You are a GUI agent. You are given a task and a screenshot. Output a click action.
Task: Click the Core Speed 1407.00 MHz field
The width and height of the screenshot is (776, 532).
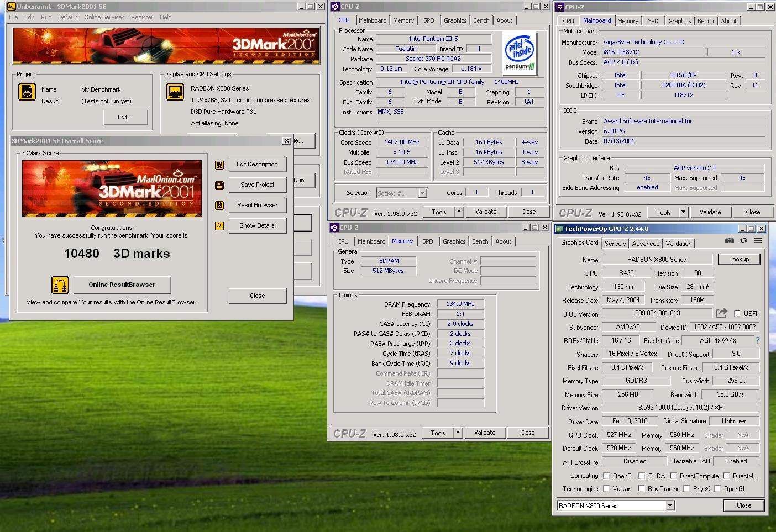tap(402, 142)
